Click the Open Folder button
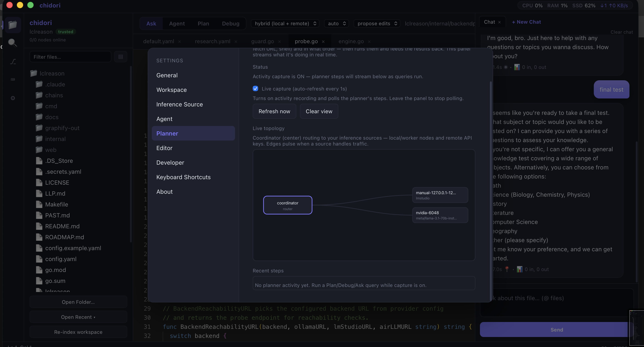This screenshot has width=644, height=347. pos(78,302)
